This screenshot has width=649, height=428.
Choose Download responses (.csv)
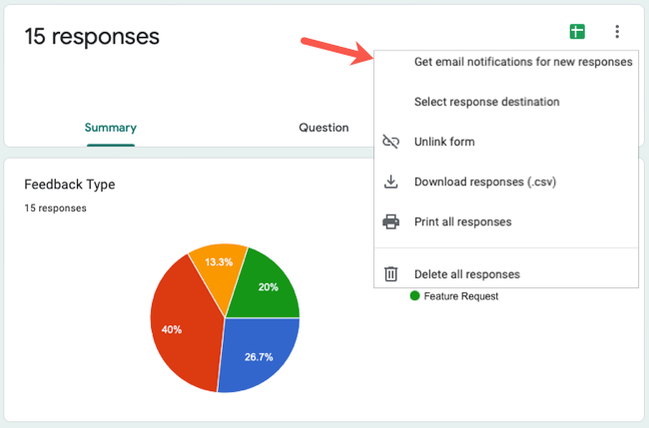(x=484, y=182)
